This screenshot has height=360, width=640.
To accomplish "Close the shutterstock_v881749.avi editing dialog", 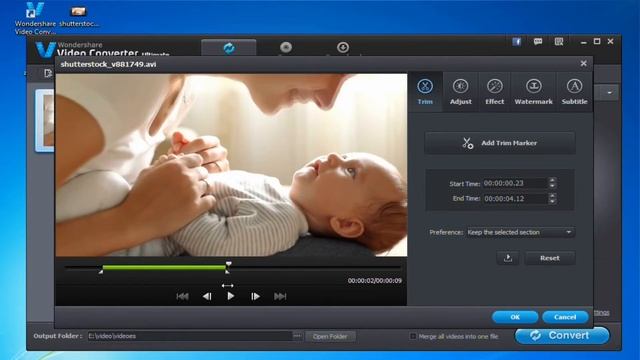I will tap(583, 63).
